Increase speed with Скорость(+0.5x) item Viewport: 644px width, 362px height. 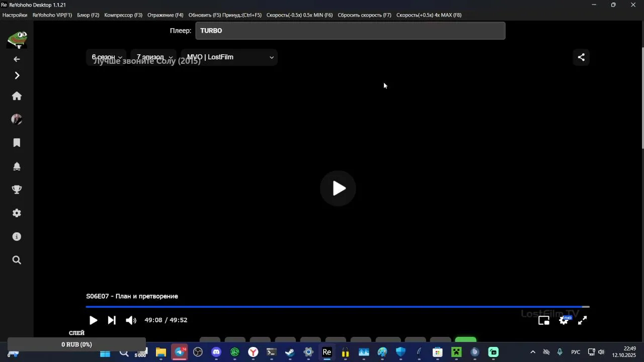(429, 15)
